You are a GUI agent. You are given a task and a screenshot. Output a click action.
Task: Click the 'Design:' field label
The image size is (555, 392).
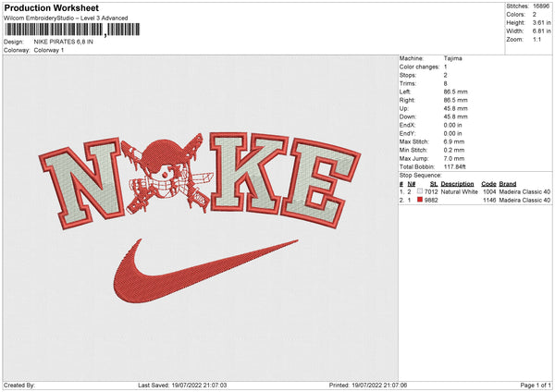[14, 42]
